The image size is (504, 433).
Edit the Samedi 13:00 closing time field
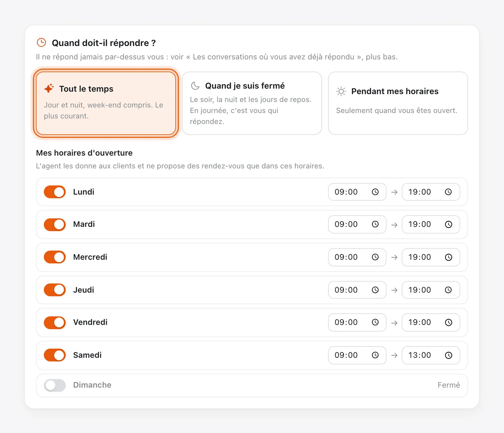(x=431, y=355)
